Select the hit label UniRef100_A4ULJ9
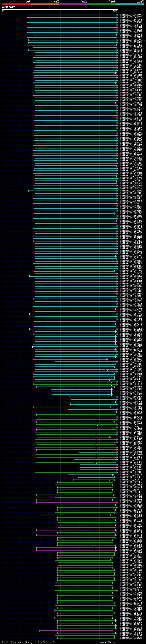 click(131, 392)
